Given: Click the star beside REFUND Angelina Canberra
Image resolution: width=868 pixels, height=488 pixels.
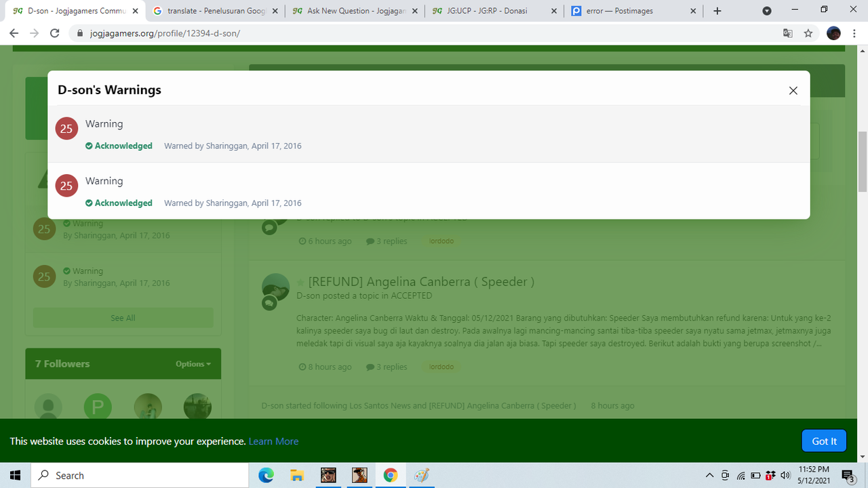Looking at the screenshot, I should click(300, 282).
